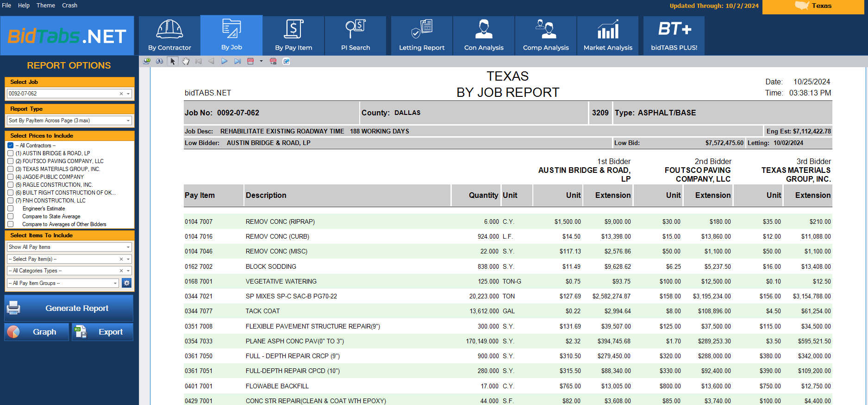Click the Generate Report button
Image resolution: width=868 pixels, height=405 pixels.
pos(69,308)
